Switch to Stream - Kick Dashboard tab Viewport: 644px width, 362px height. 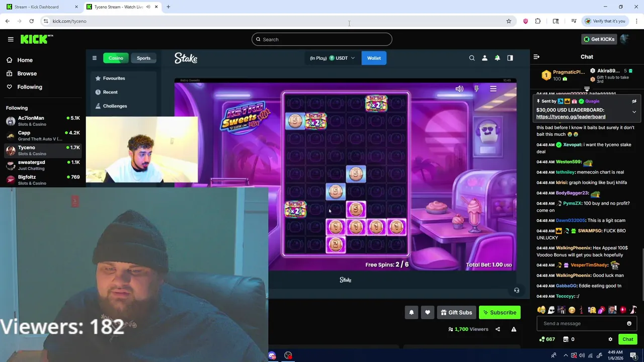pyautogui.click(x=42, y=7)
